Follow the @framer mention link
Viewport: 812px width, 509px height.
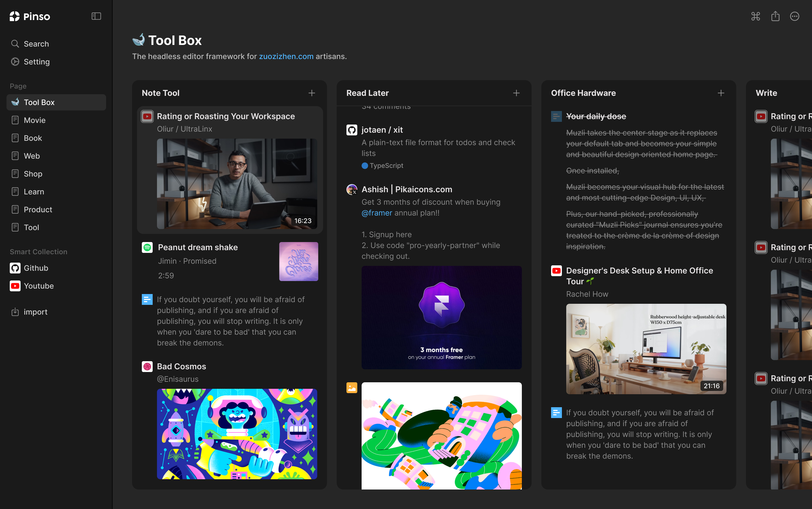pyautogui.click(x=376, y=213)
